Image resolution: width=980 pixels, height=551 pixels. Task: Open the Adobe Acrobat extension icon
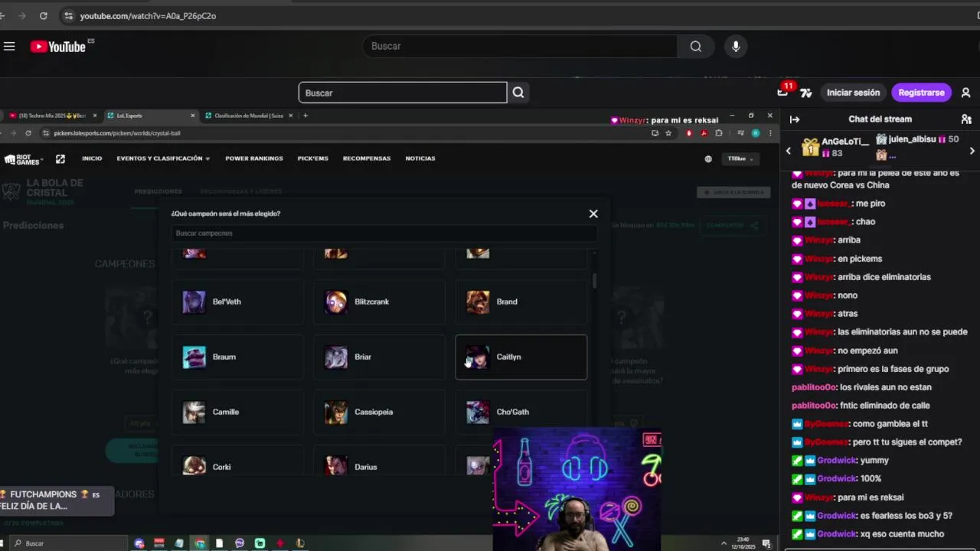coord(704,133)
